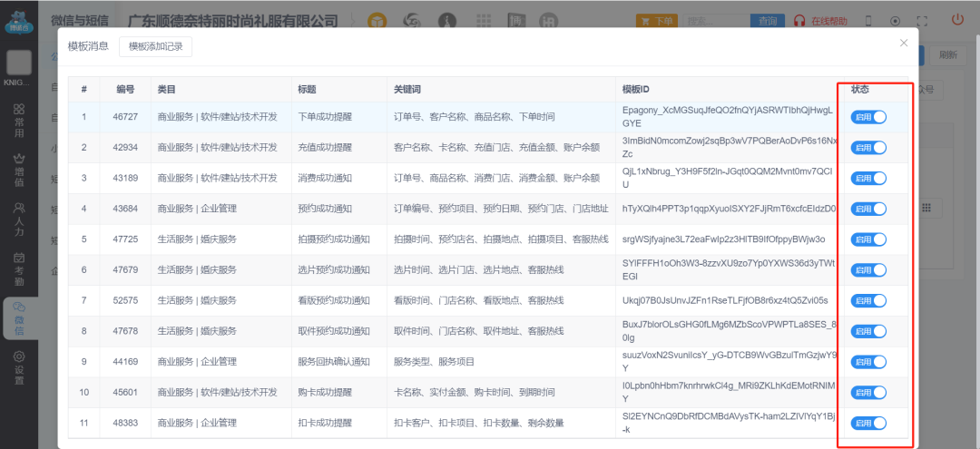Open the 增值 crown sidebar item

(19, 170)
